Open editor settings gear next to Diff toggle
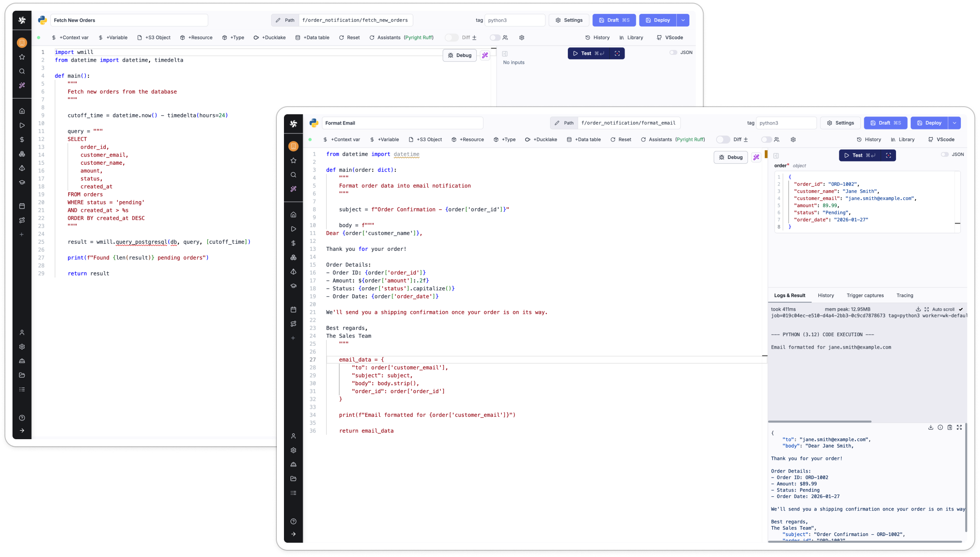This screenshot has width=980, height=557. [x=793, y=140]
